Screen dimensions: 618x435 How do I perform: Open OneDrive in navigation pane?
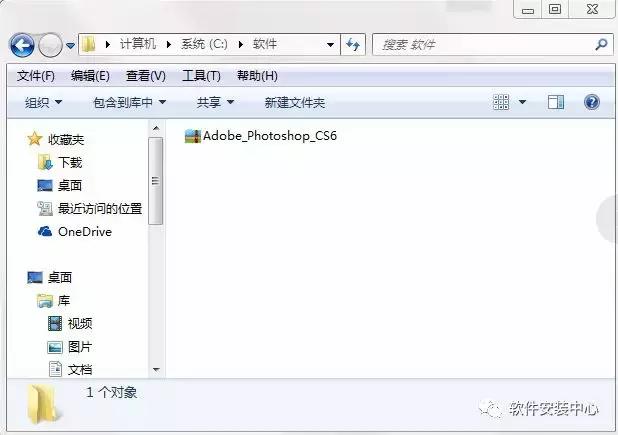(85, 232)
